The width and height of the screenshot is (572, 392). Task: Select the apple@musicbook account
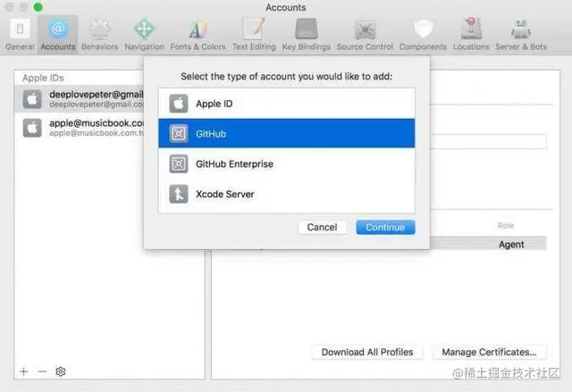click(x=80, y=128)
